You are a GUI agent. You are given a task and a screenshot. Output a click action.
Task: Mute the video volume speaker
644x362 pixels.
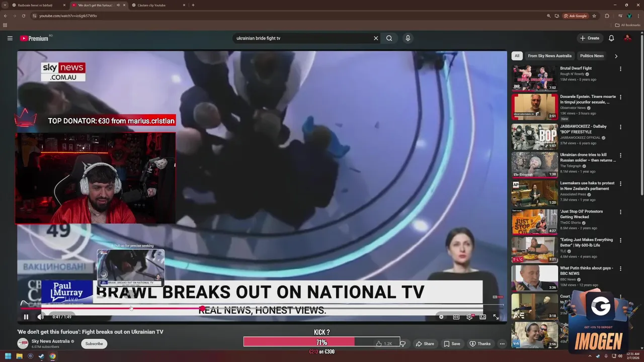[41, 317]
